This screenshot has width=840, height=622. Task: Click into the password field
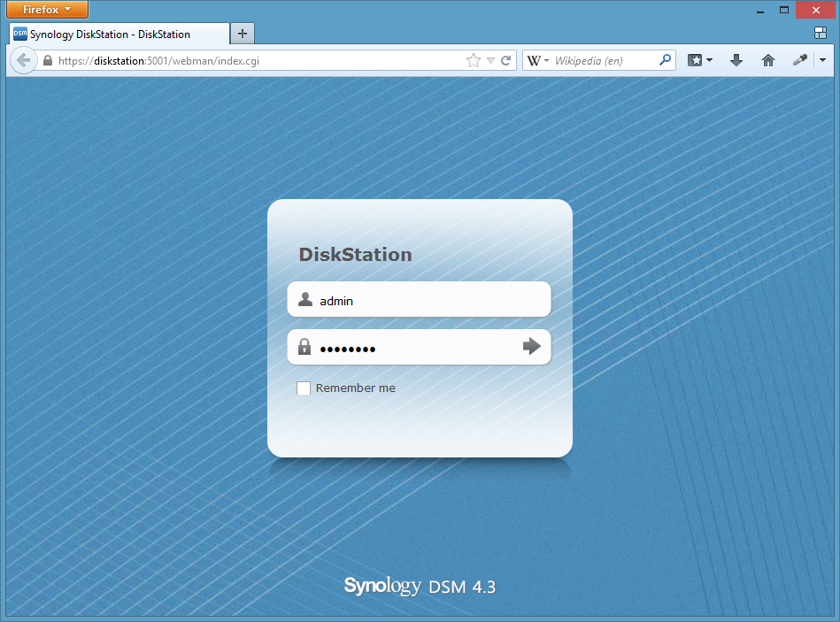coord(419,348)
